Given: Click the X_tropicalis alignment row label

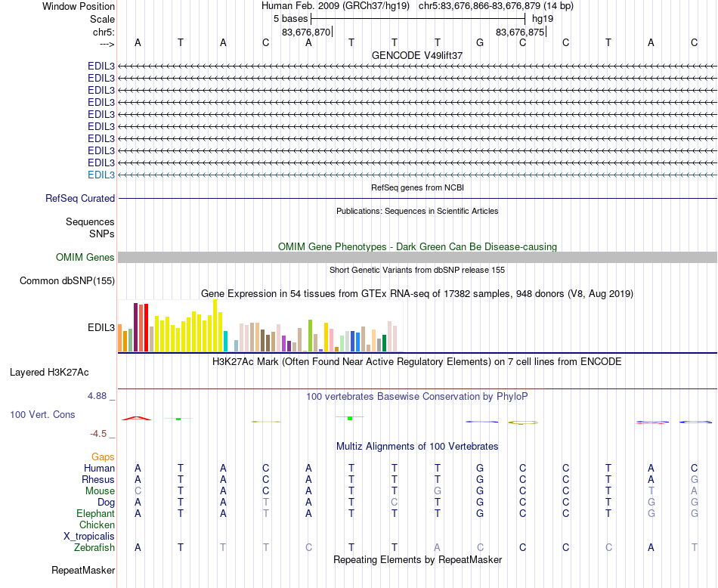Looking at the screenshot, I should coord(89,537).
